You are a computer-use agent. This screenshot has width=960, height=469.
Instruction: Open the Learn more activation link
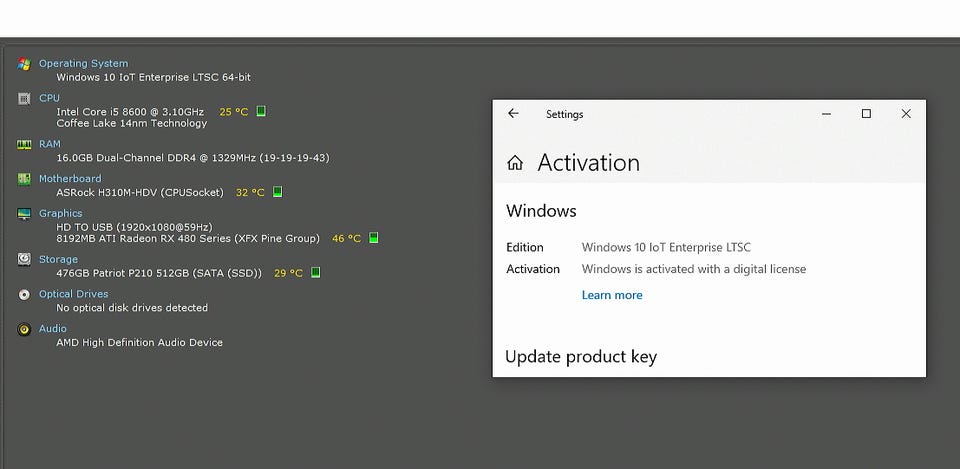click(612, 295)
